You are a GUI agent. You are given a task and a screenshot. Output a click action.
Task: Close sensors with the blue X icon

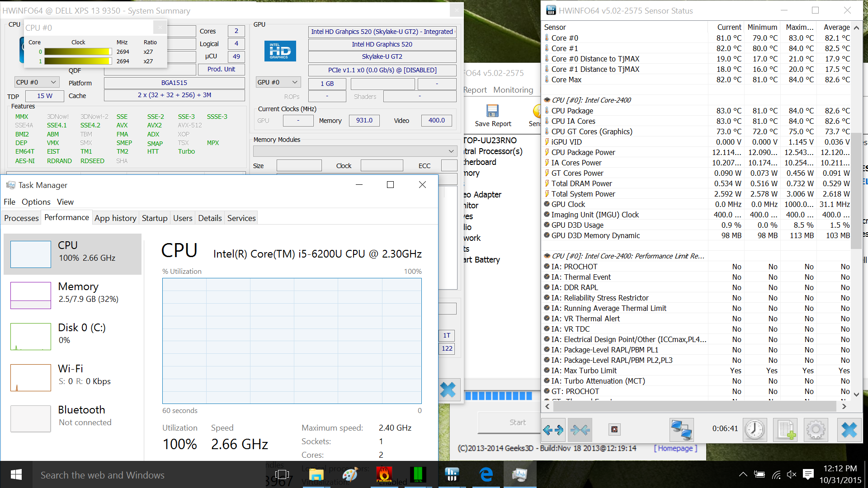point(849,430)
